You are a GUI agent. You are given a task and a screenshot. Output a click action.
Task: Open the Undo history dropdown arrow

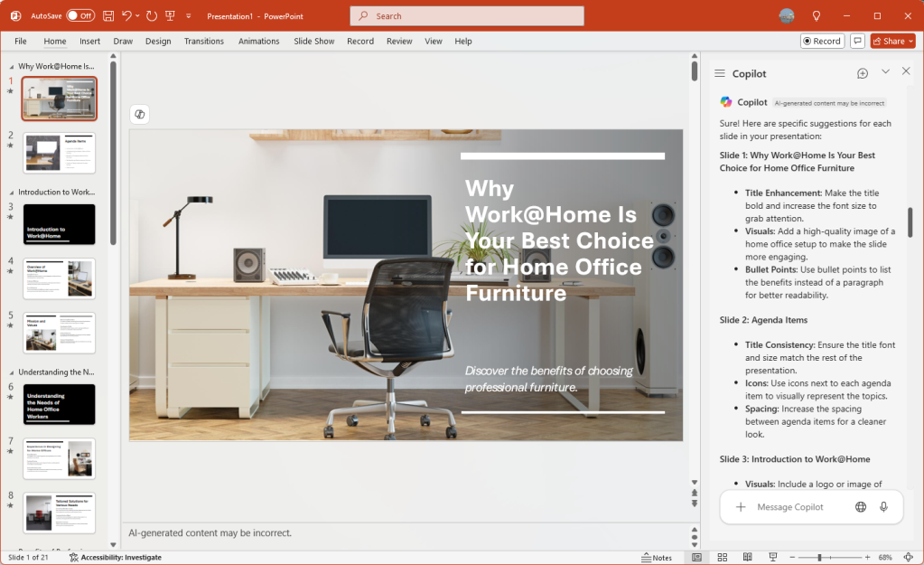(x=137, y=16)
